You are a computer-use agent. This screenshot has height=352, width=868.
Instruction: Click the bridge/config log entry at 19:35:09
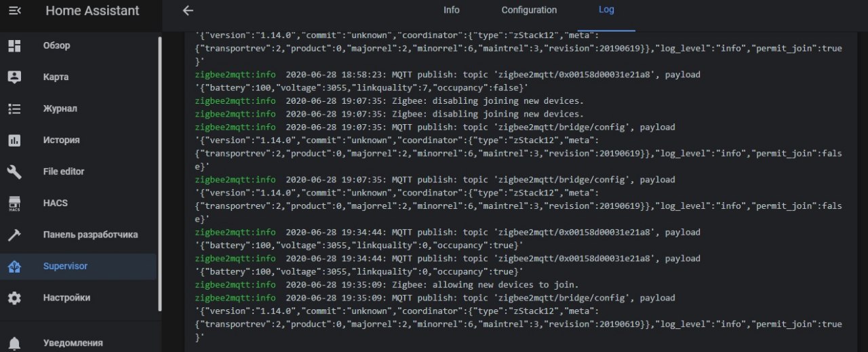coord(435,298)
